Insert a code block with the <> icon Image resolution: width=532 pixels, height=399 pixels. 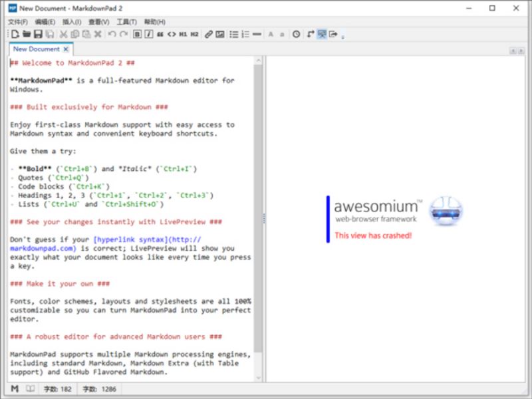point(172,34)
